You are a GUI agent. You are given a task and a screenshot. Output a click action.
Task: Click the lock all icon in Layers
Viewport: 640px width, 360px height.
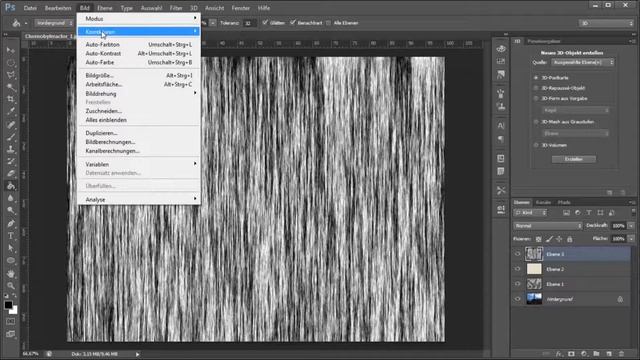click(569, 239)
